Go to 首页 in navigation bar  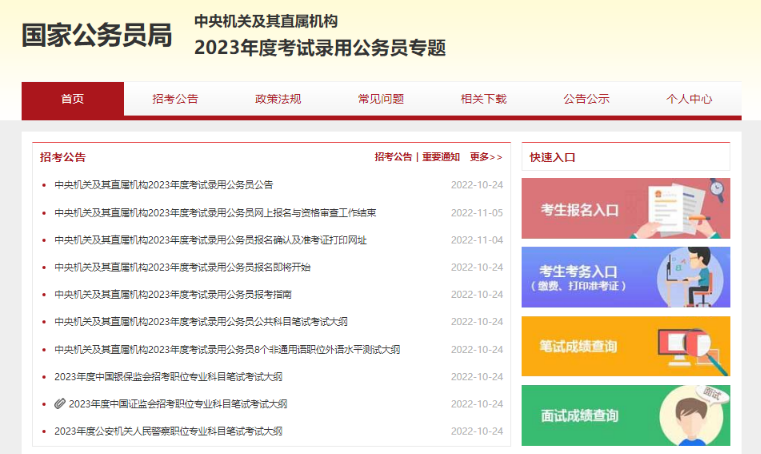(72, 99)
